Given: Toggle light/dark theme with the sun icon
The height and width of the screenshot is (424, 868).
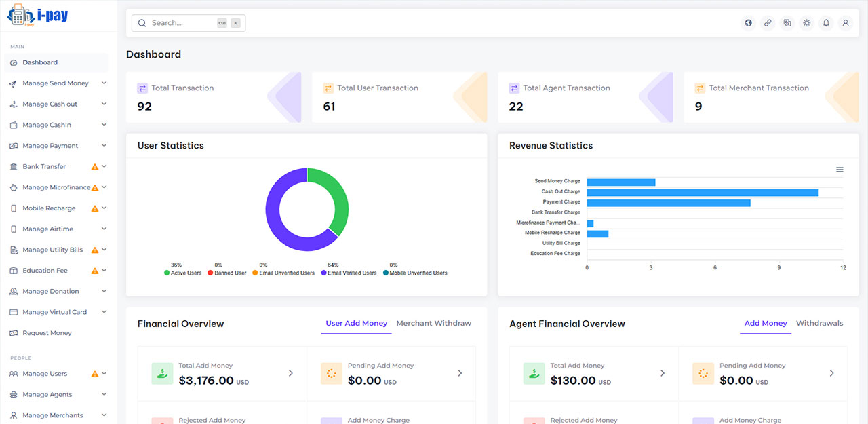Looking at the screenshot, I should 806,23.
